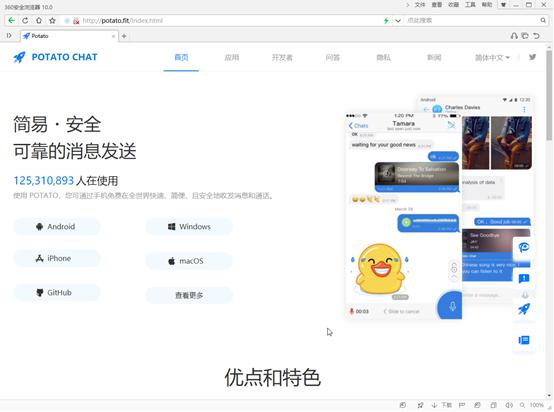
Task: Click the headphone icon in tab bar
Action: pos(514,36)
